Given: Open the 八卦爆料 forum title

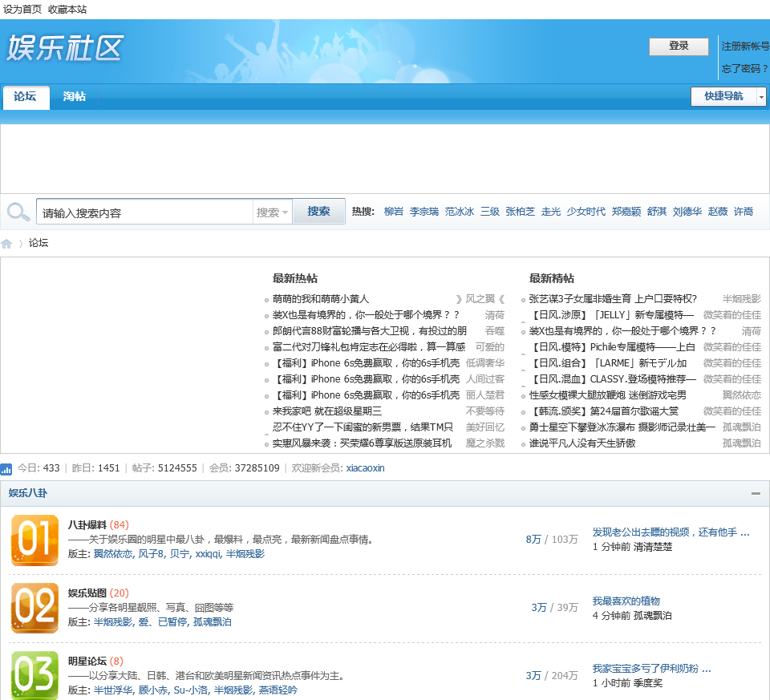Looking at the screenshot, I should [x=87, y=525].
